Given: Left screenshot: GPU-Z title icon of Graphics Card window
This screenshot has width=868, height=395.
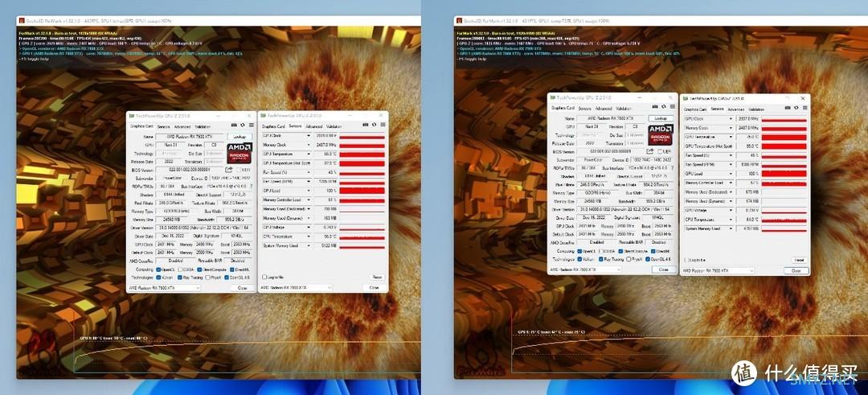Looking at the screenshot, I should pos(131,116).
